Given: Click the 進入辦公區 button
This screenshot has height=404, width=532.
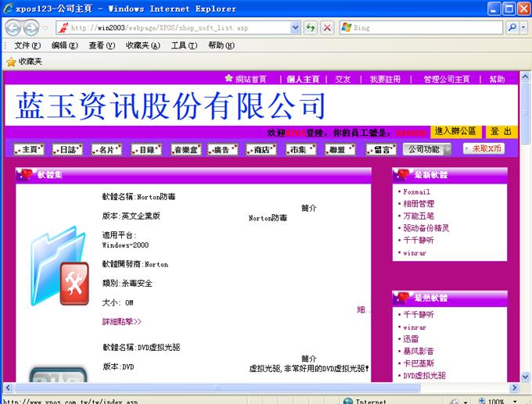Looking at the screenshot, I should (455, 131).
